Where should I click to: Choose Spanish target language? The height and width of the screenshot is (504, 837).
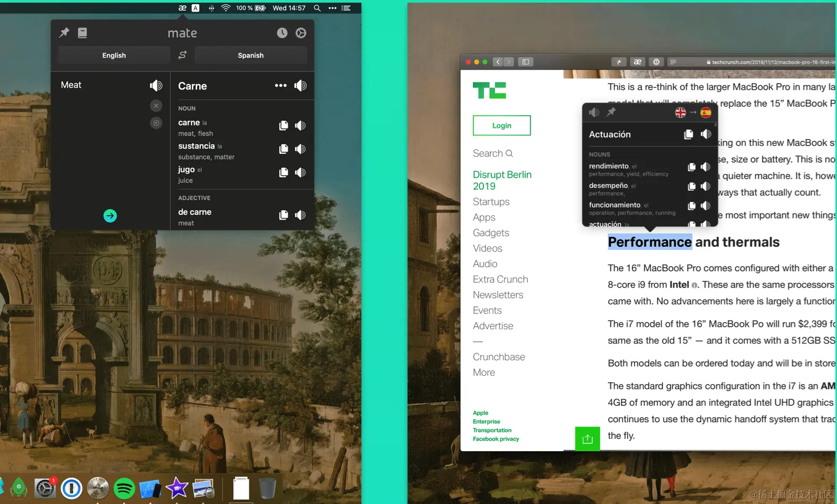click(251, 55)
